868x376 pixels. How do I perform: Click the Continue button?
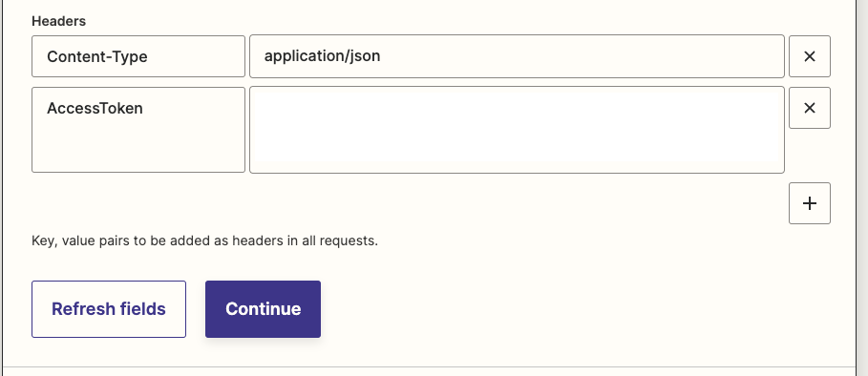tap(263, 309)
